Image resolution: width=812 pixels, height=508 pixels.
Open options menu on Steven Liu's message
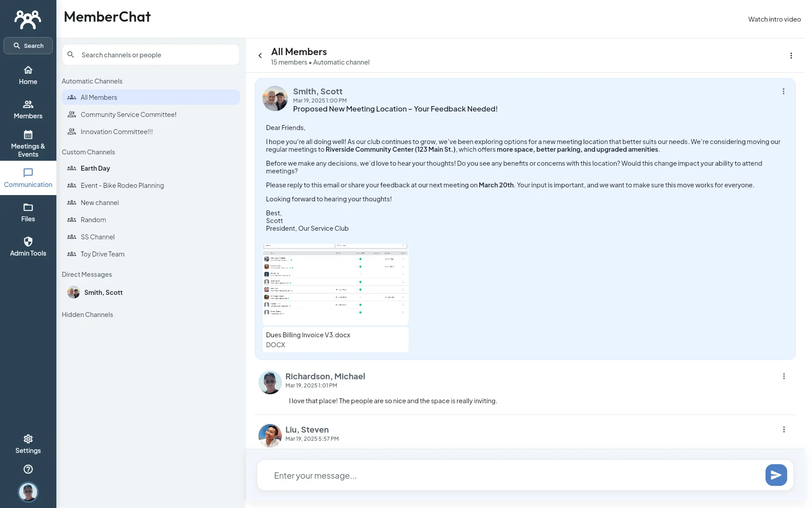coord(784,429)
